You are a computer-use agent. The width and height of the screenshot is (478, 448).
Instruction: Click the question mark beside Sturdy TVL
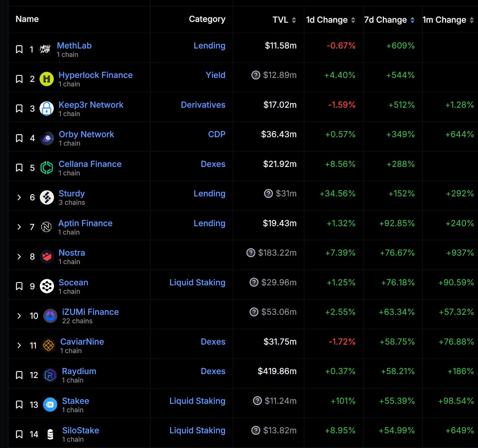tap(269, 193)
